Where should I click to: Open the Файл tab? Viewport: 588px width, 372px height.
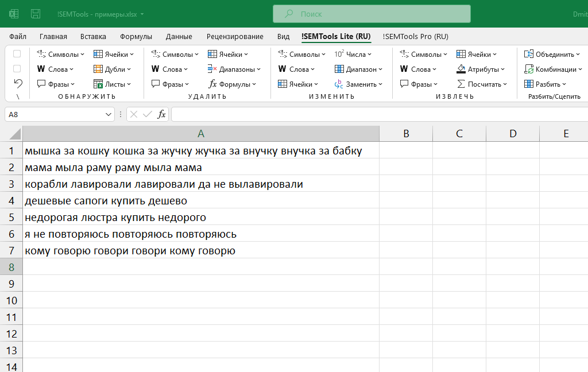(18, 36)
